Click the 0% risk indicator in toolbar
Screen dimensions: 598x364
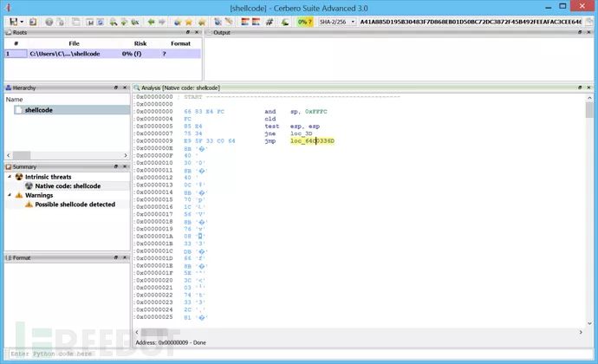(304, 21)
